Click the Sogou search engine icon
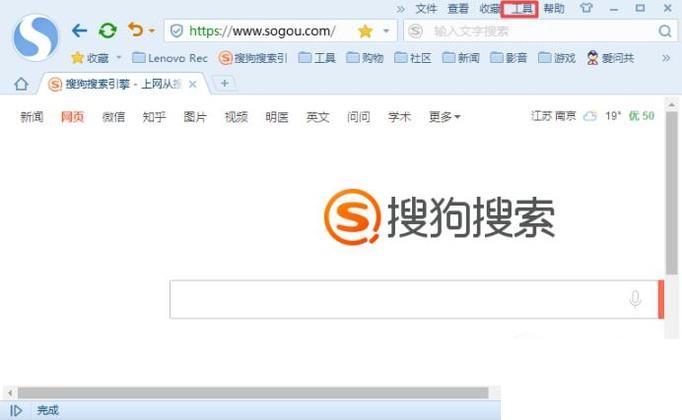Image resolution: width=682 pixels, height=420 pixels. tap(415, 31)
